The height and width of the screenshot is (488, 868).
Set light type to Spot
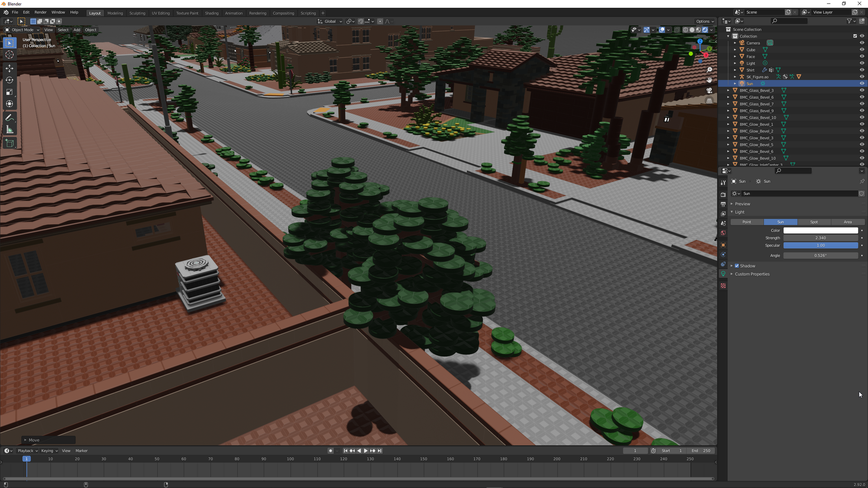click(x=814, y=222)
